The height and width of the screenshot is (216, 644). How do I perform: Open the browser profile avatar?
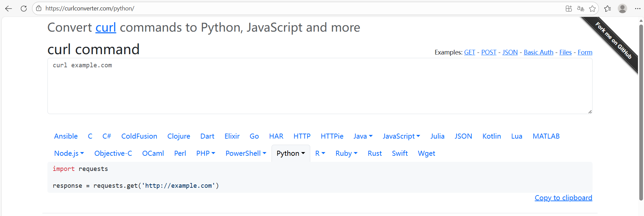[622, 8]
